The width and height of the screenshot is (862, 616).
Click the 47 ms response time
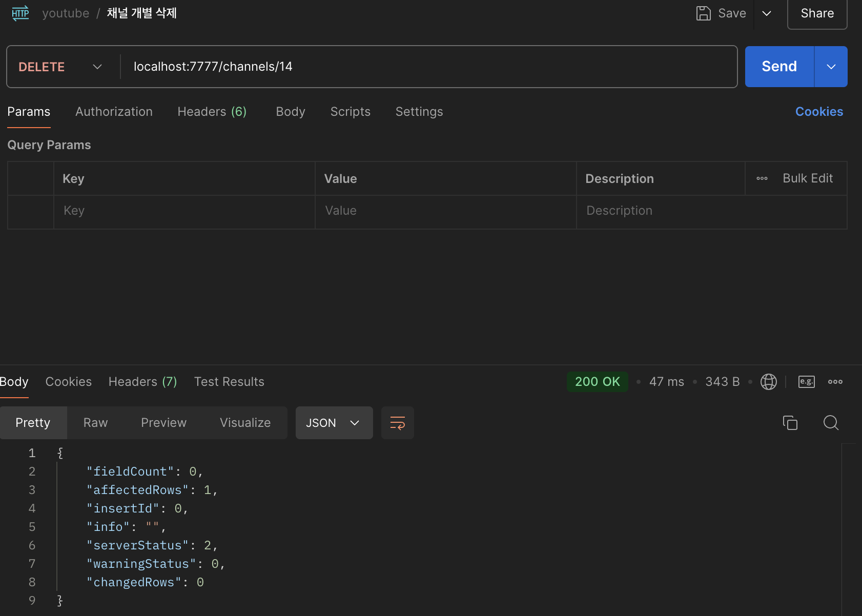[x=667, y=382]
